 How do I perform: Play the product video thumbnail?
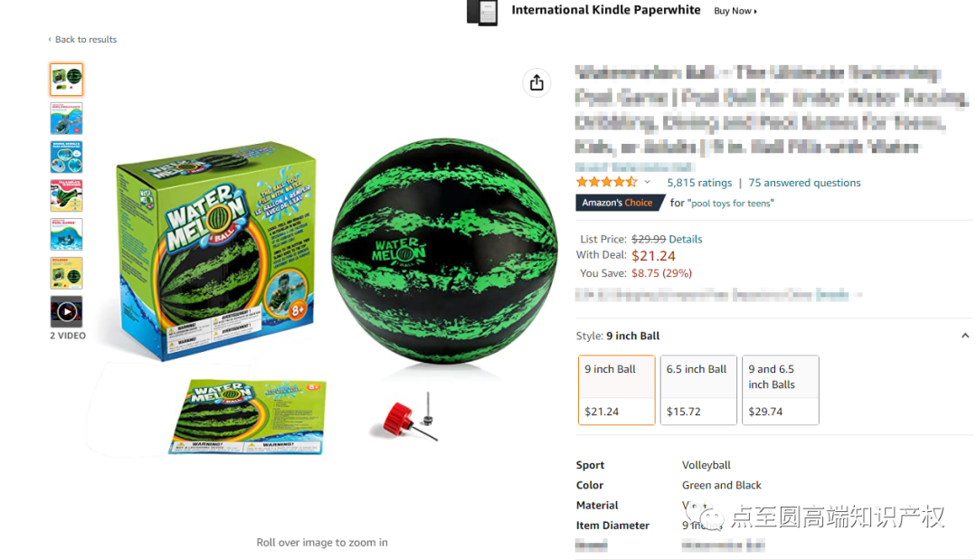tap(67, 311)
